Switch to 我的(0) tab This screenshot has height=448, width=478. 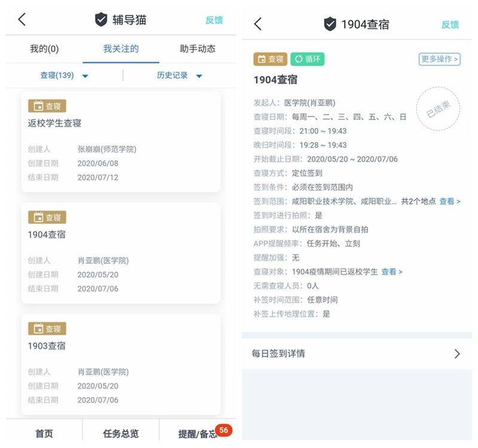[x=44, y=49]
